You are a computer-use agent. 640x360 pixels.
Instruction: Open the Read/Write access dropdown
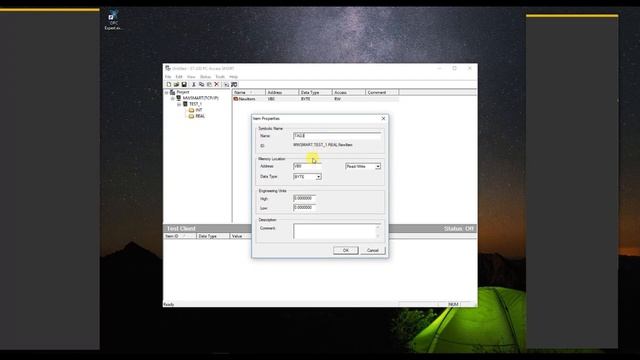[378, 167]
